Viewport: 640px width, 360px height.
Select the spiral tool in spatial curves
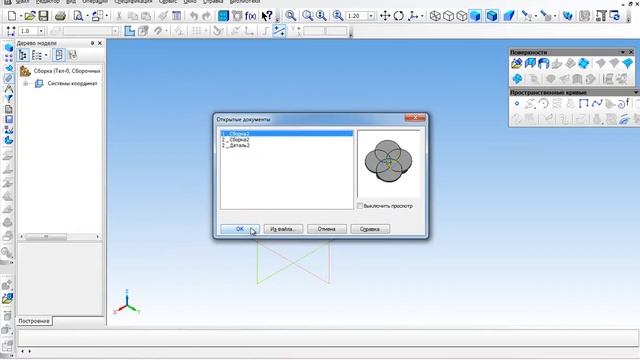623,104
